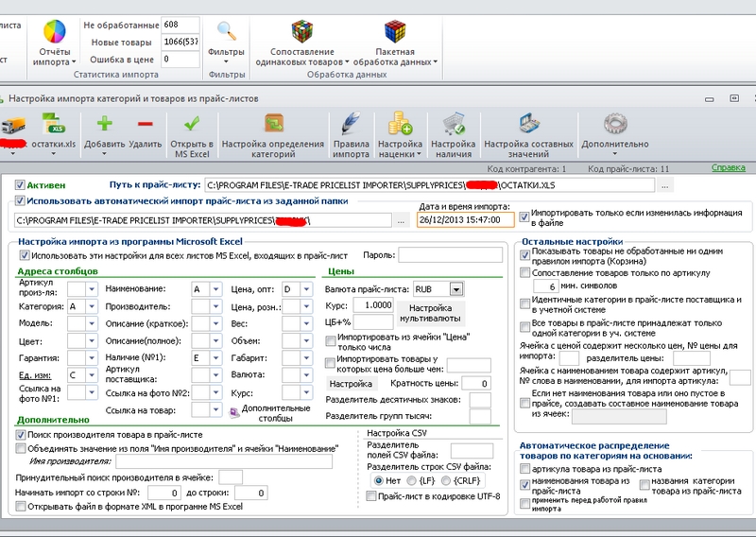756x537 pixels.
Task: Click the Имя производителя text field
Action: pos(224,461)
